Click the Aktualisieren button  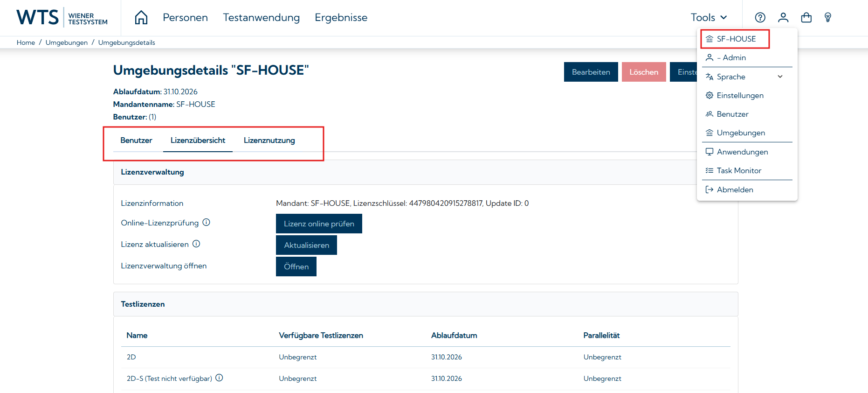tap(306, 245)
